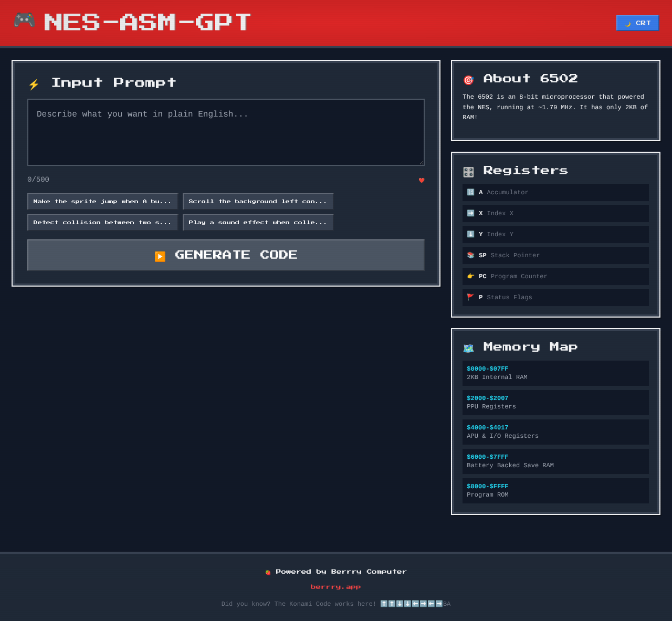This screenshot has height=621, width=672.
Task: Click the lightning bolt beside Input Prompt
Action: (33, 83)
